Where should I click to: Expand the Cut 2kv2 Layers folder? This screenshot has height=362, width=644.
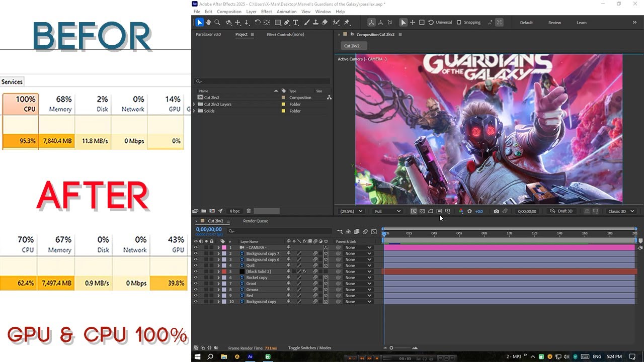coord(194,104)
